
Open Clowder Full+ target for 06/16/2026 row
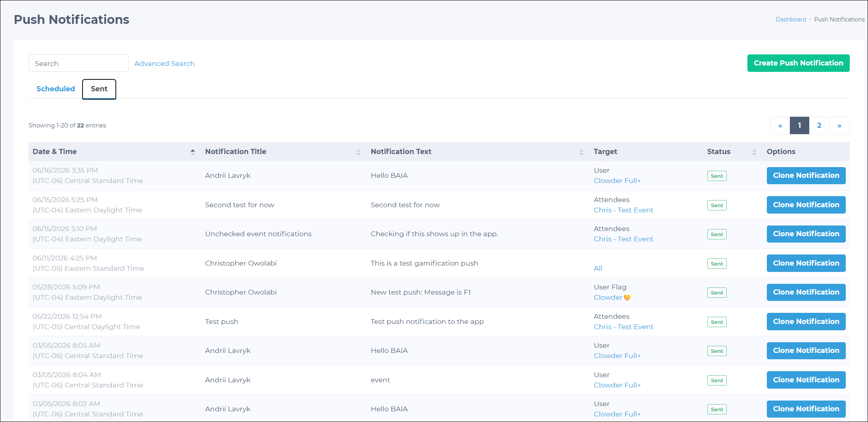pyautogui.click(x=617, y=181)
